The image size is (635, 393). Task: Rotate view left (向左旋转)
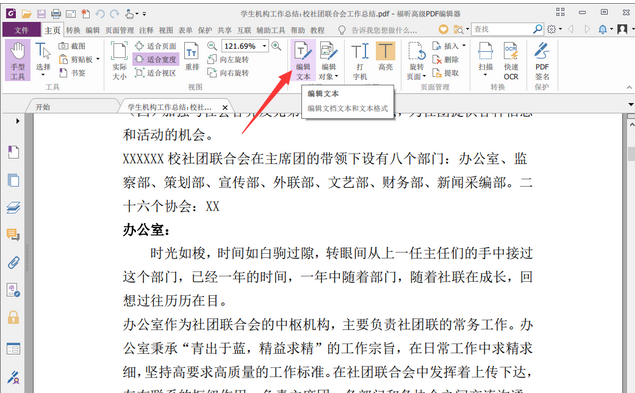(228, 60)
